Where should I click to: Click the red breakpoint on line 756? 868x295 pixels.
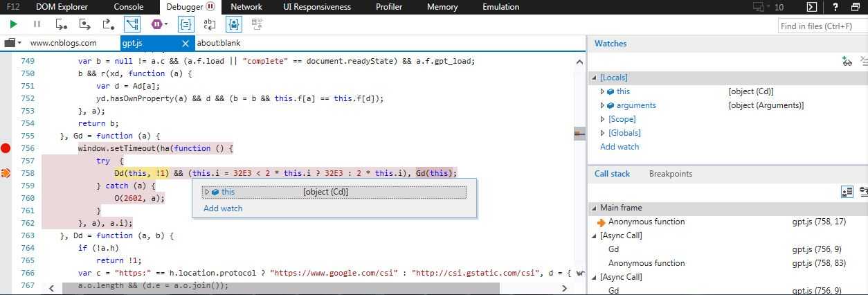point(6,147)
